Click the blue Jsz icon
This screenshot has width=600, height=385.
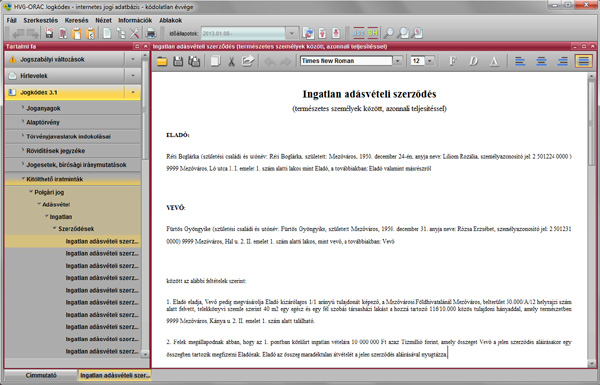359,33
